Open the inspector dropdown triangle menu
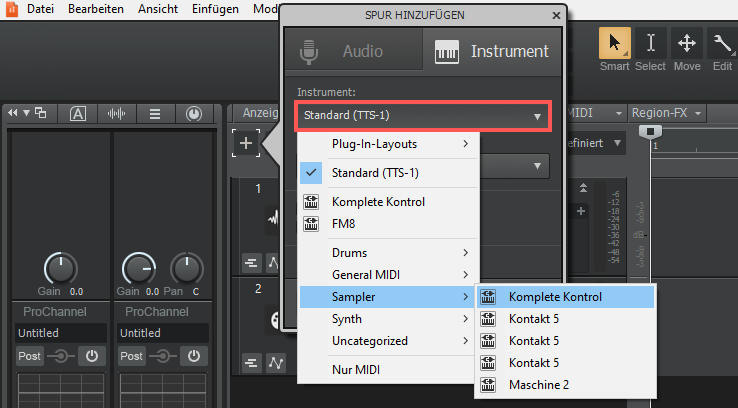Screen dimensions: 738x408 point(26,112)
